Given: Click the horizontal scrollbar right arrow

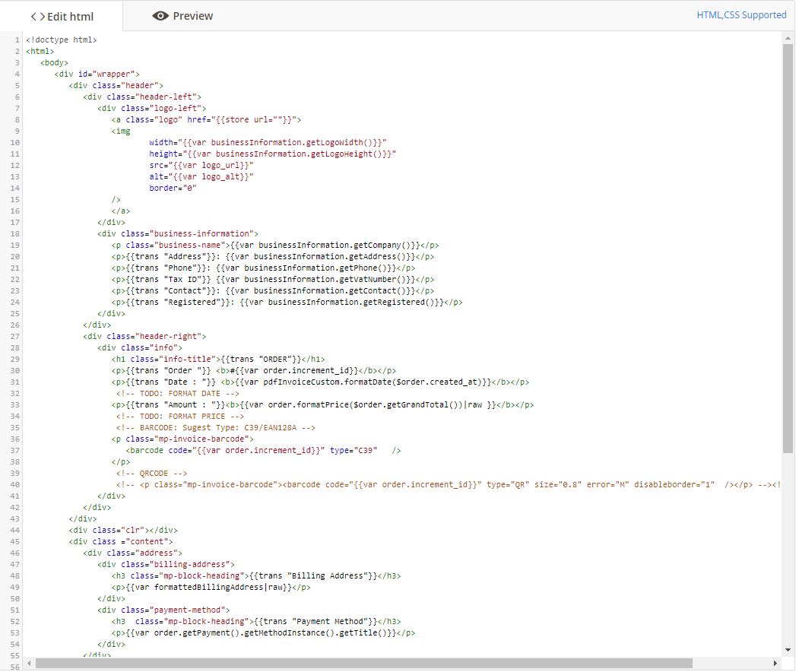Looking at the screenshot, I should [777, 663].
